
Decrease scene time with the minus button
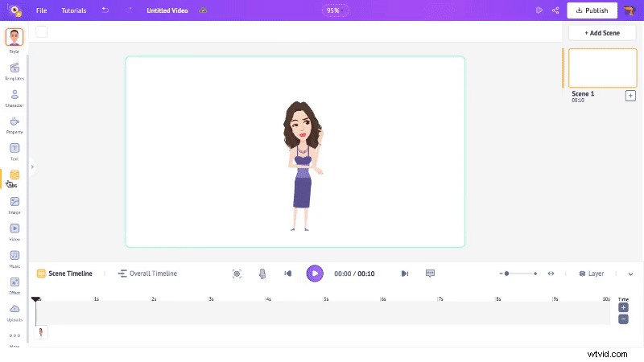pyautogui.click(x=623, y=319)
